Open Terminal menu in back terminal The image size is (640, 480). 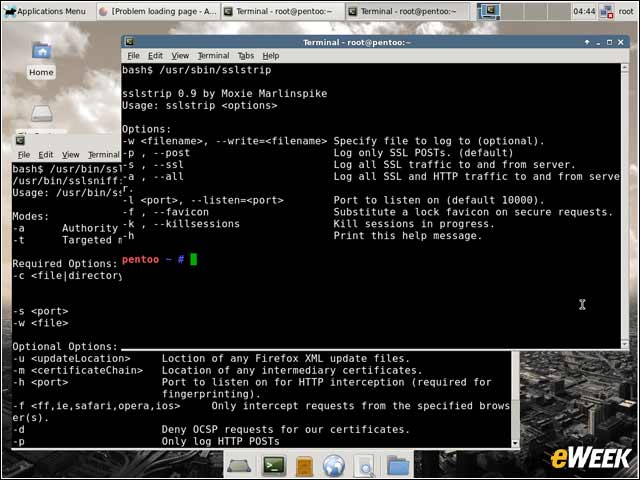pyautogui.click(x=104, y=155)
